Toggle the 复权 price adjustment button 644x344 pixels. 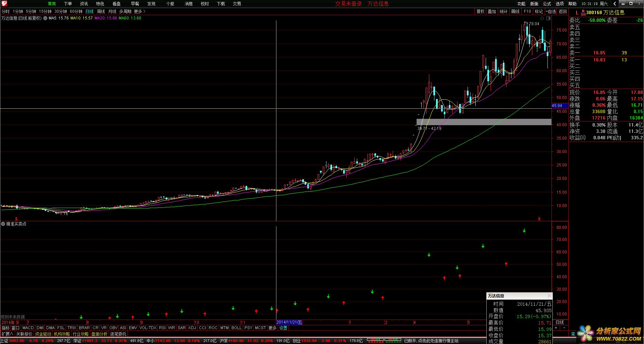[480, 11]
